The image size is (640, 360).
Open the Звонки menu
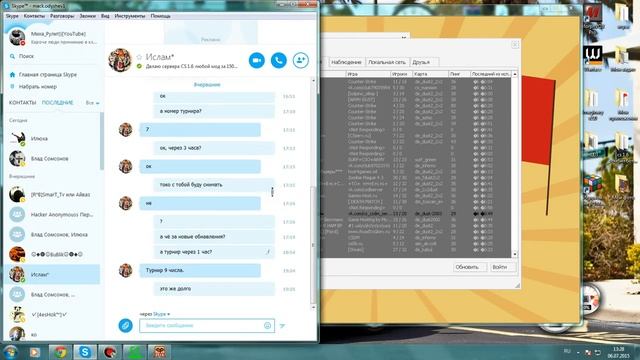click(87, 16)
